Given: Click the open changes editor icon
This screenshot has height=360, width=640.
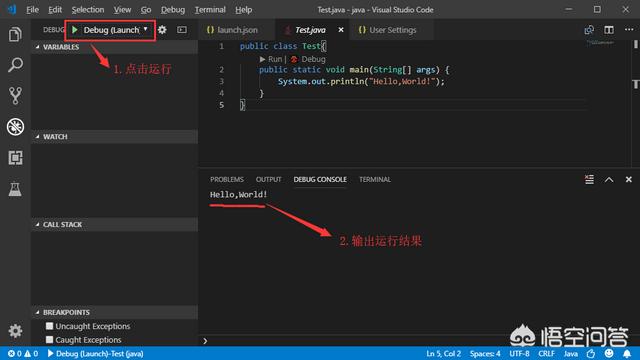Looking at the screenshot, I should coord(589,30).
